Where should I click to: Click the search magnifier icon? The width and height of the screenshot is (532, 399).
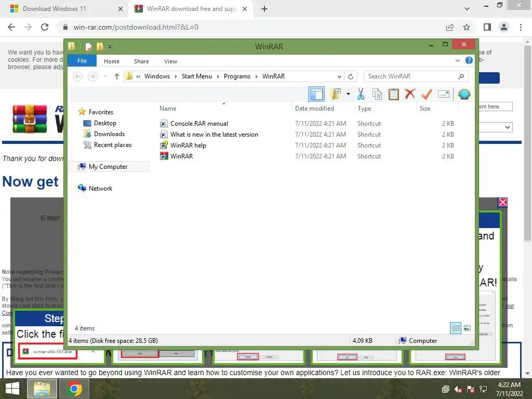pyautogui.click(x=461, y=76)
